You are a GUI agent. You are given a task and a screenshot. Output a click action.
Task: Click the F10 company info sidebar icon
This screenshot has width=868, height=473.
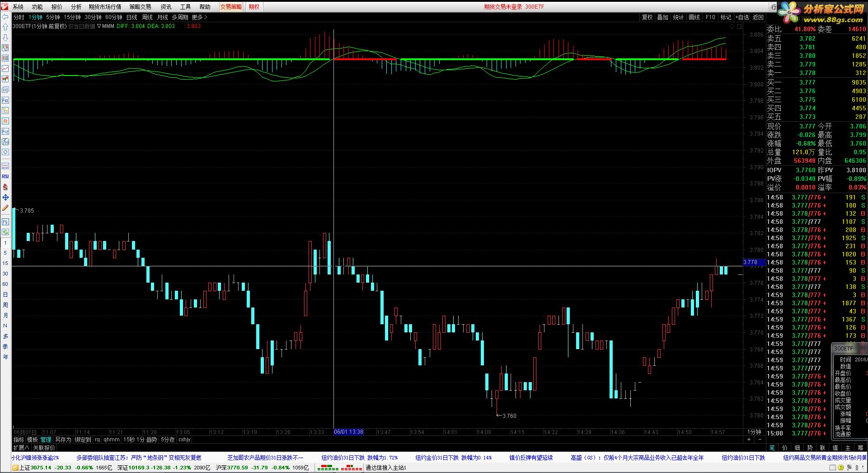[x=5, y=100]
